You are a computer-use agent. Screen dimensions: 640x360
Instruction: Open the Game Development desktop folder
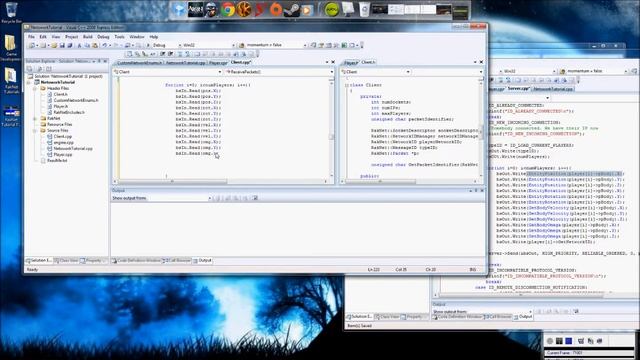tap(11, 48)
